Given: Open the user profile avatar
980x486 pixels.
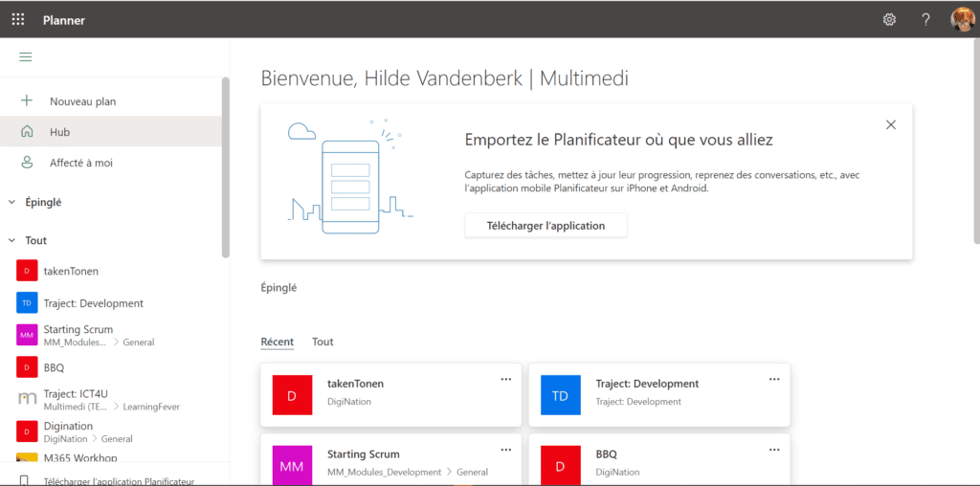Looking at the screenshot, I should pos(963,20).
